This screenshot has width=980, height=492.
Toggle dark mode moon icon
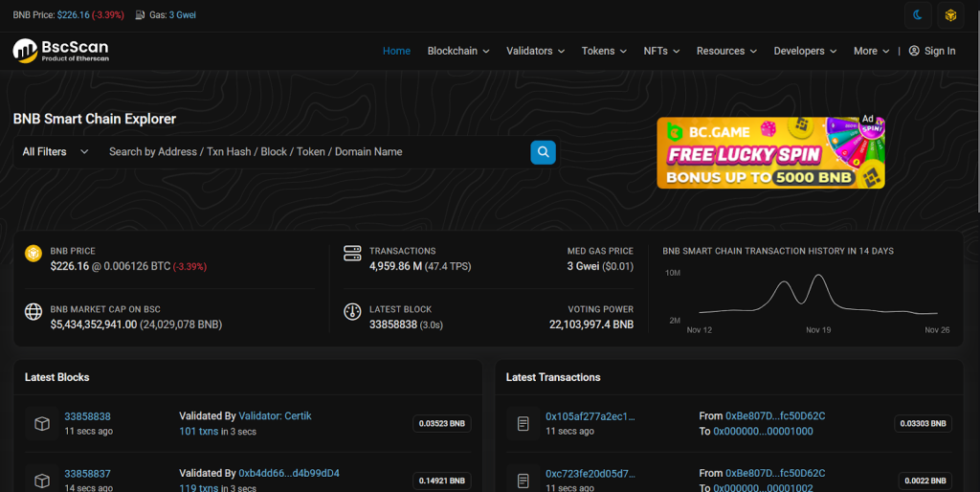coord(918,15)
